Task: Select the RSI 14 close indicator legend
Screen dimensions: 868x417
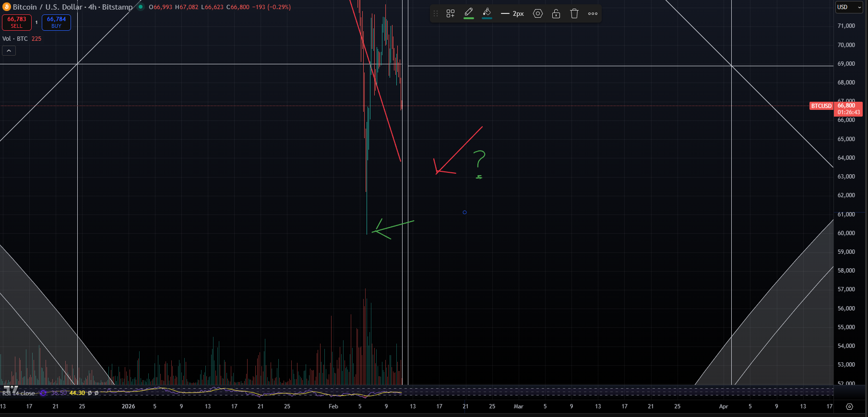Action: (19, 393)
